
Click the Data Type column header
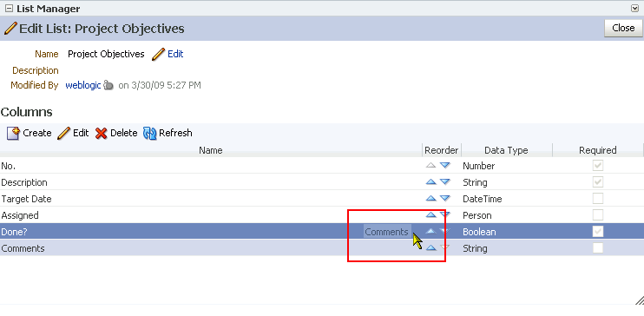[506, 150]
